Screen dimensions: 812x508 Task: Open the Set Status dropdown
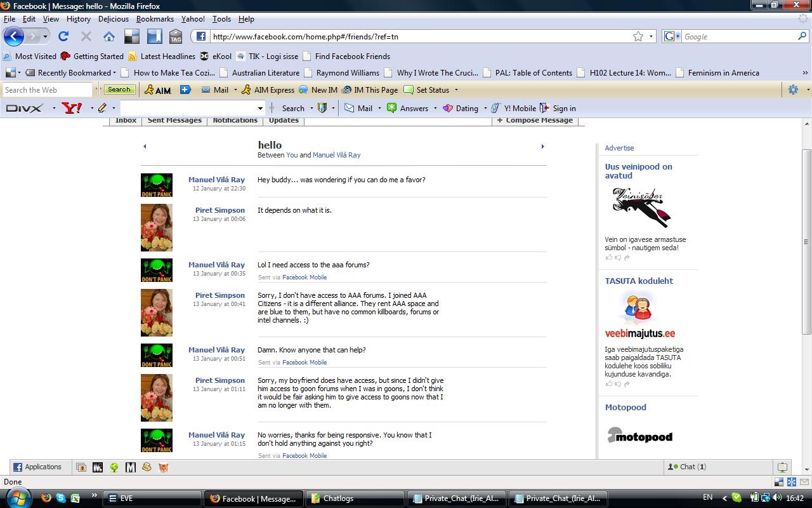(x=455, y=90)
